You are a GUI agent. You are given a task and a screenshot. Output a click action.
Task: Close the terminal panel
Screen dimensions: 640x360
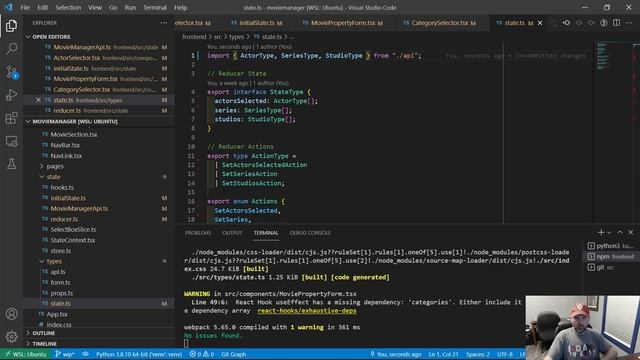(631, 232)
